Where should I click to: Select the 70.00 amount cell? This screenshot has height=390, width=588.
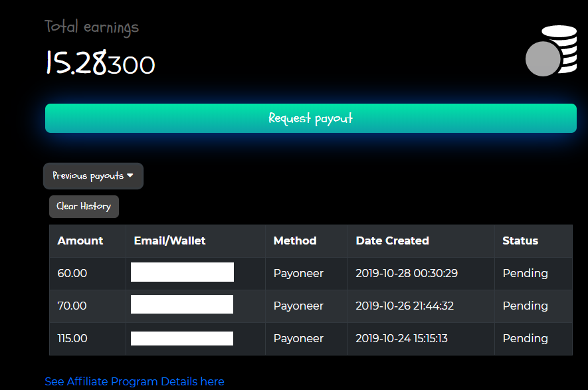[72, 306]
